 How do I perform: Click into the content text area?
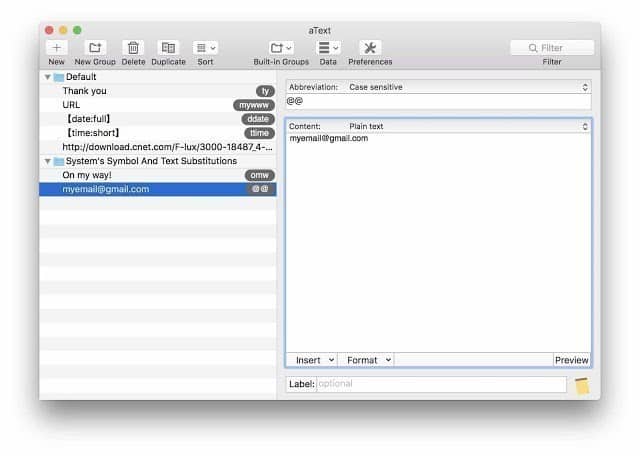tap(438, 242)
